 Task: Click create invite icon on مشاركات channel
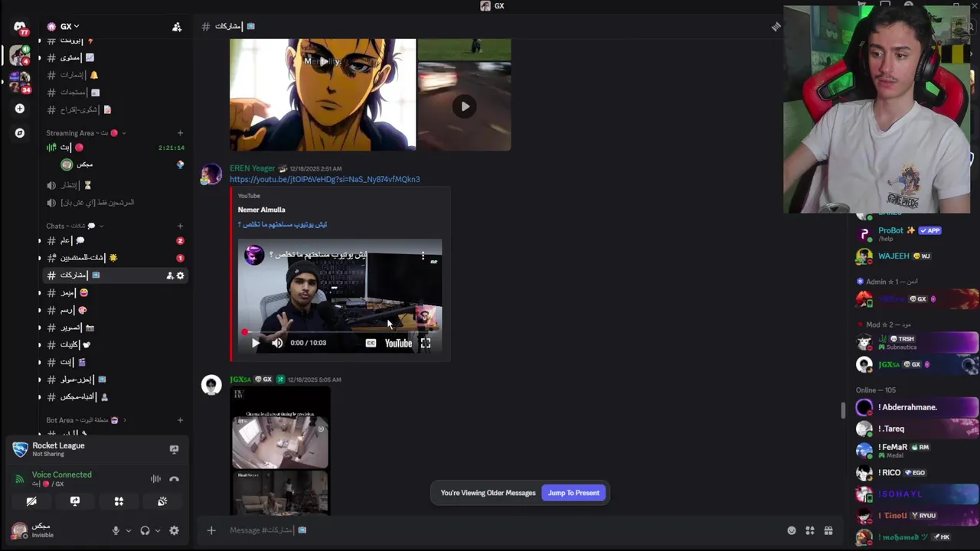click(x=169, y=275)
